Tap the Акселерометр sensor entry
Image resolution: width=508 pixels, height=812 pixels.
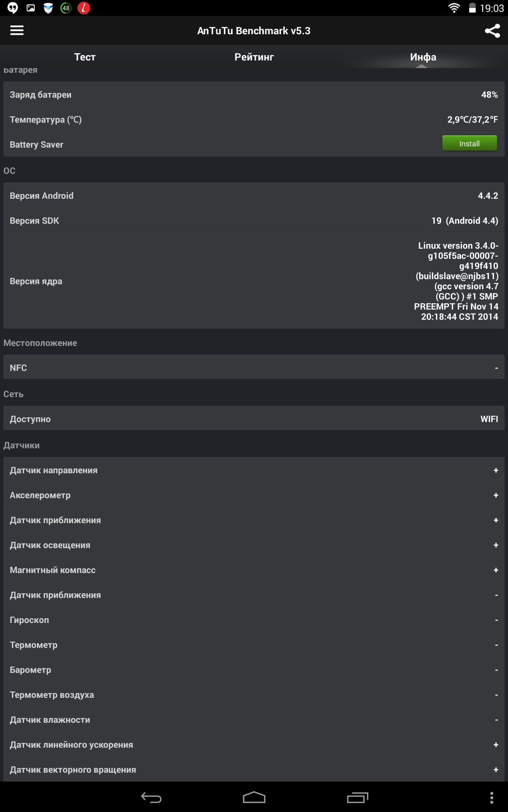[254, 495]
